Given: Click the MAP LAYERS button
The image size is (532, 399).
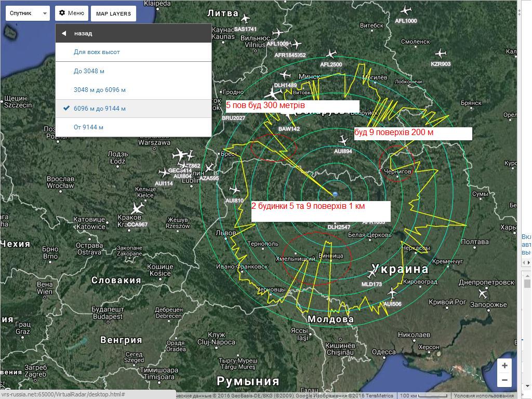Looking at the screenshot, I should click(x=113, y=14).
